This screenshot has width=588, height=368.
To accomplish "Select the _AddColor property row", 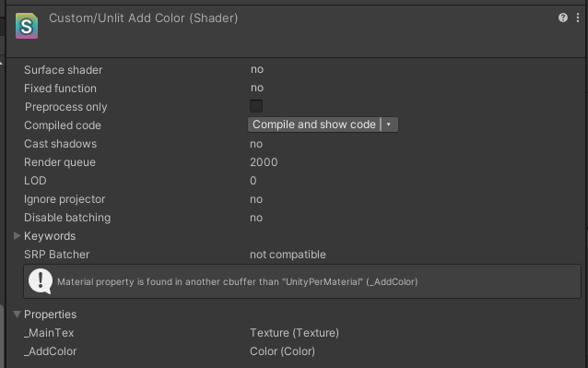I will point(295,351).
